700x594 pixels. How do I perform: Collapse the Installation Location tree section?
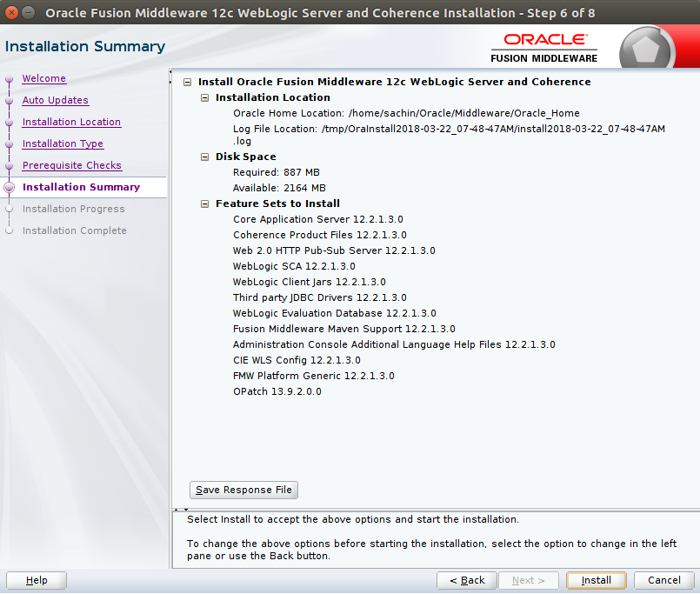coord(204,97)
